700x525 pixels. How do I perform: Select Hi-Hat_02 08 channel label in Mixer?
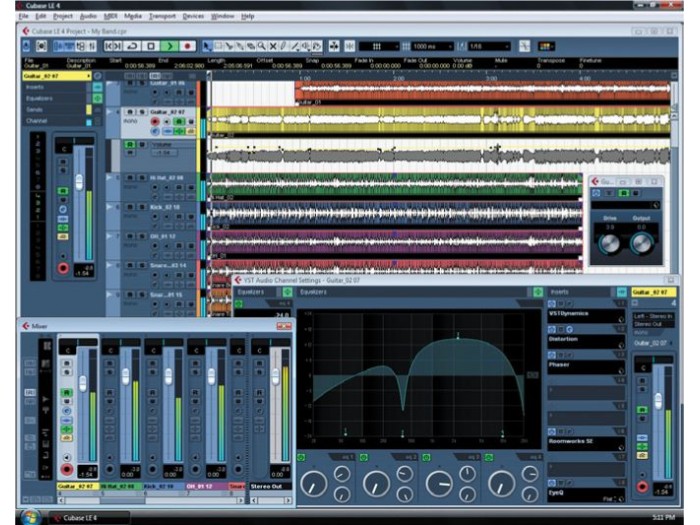point(121,486)
